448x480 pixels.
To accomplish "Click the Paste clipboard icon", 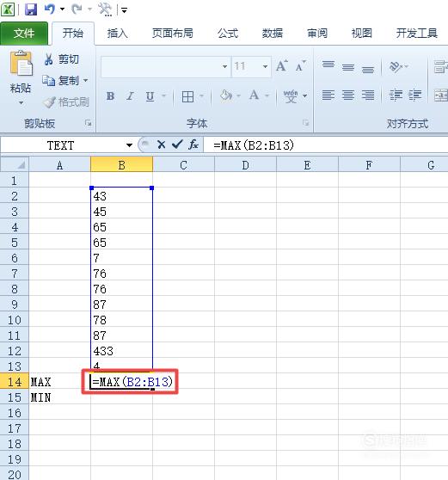I will tap(21, 64).
